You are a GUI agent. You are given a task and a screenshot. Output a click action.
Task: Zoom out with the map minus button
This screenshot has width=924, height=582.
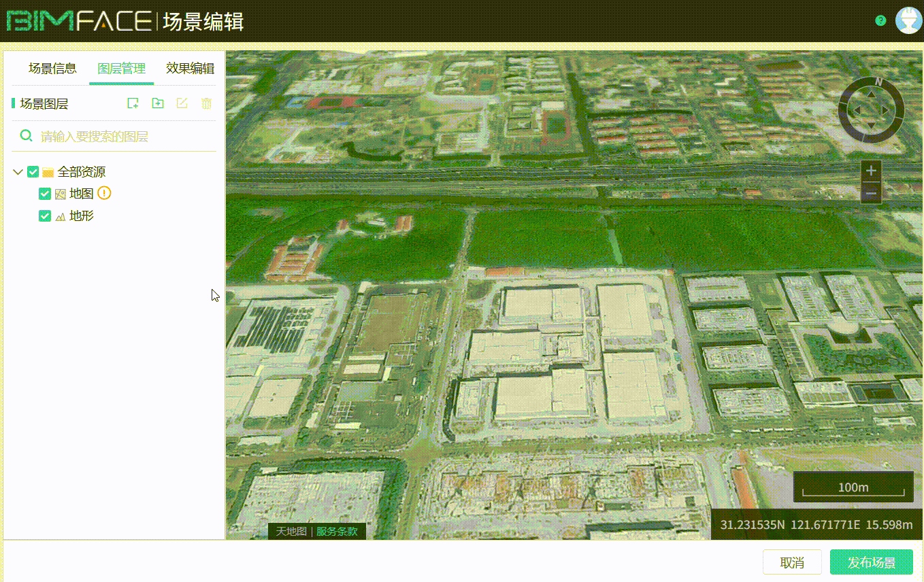pos(871,193)
